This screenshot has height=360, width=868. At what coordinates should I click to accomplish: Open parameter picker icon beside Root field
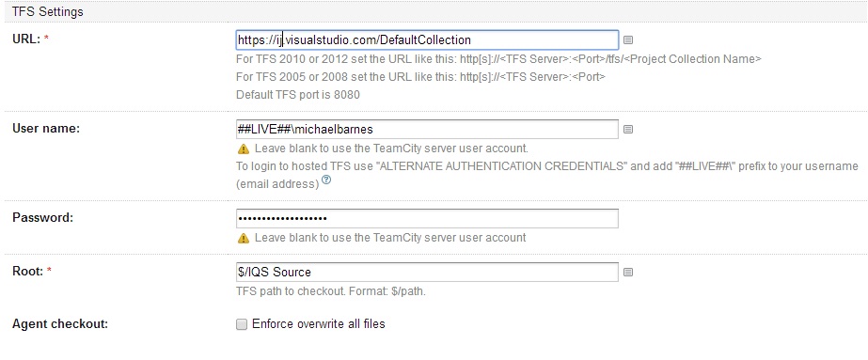pos(628,272)
